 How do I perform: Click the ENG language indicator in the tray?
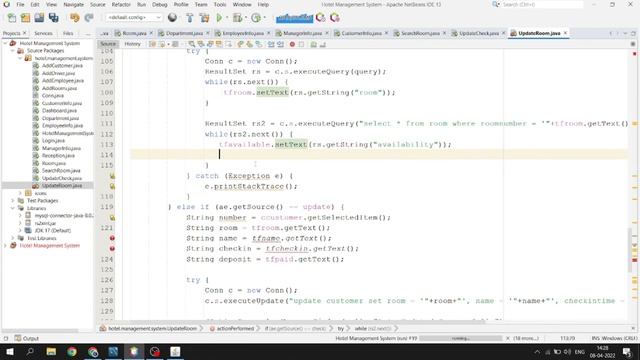coord(580,351)
